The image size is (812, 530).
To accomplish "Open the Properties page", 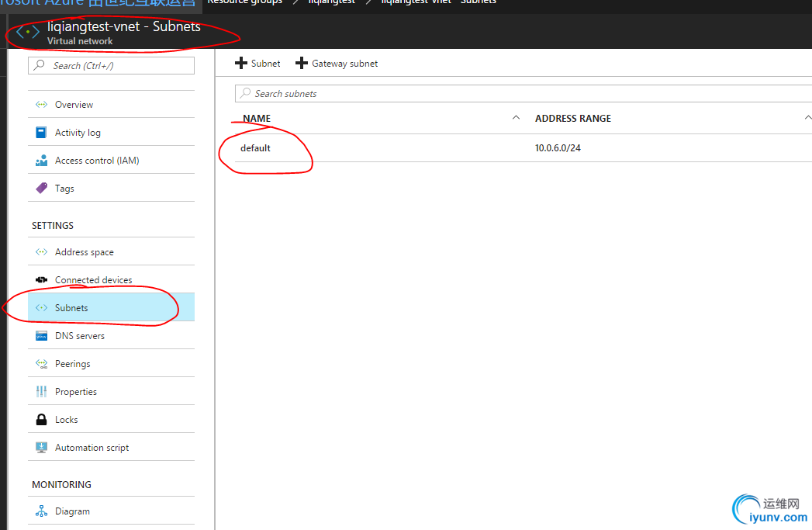I will 112,392.
